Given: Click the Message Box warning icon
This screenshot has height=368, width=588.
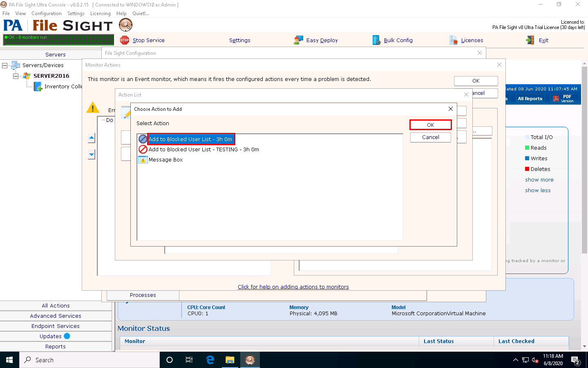Looking at the screenshot, I should click(143, 160).
